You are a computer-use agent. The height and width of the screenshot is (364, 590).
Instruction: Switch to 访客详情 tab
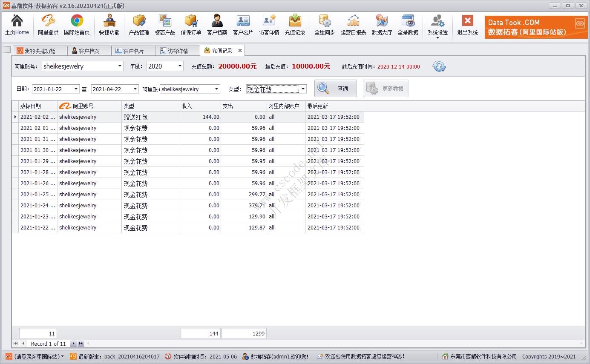tap(178, 51)
